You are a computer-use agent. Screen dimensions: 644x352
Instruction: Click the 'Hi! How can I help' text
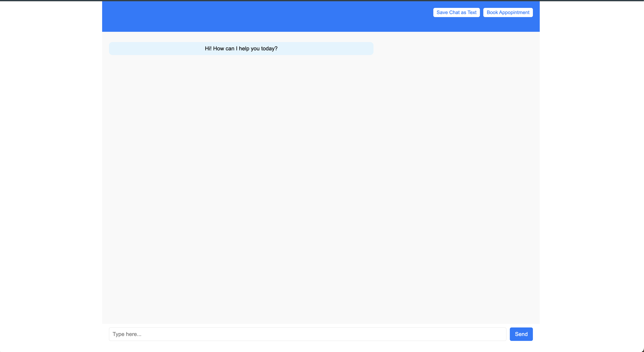pos(241,48)
